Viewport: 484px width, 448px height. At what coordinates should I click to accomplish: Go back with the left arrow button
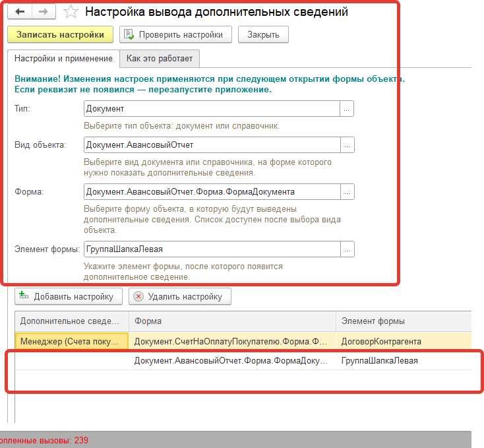tap(20, 12)
